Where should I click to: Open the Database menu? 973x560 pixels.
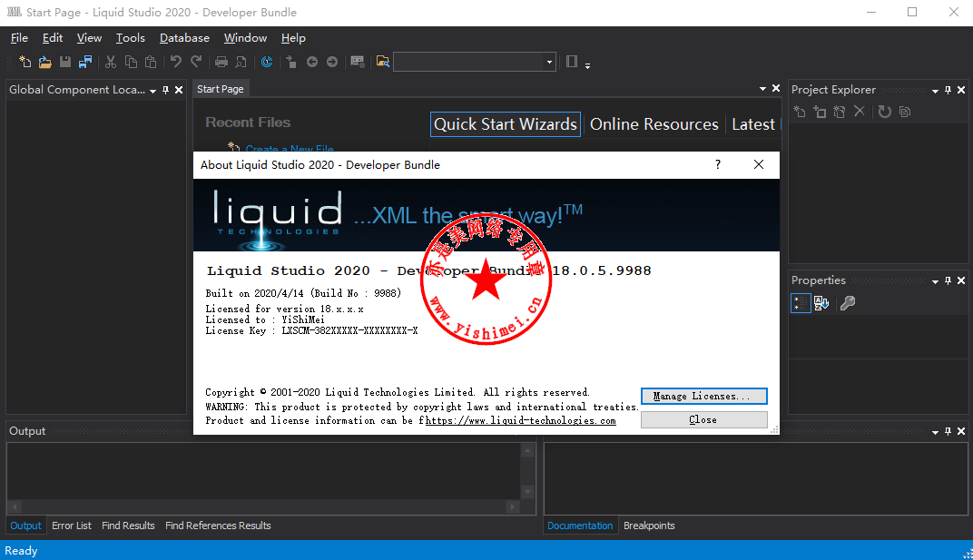point(184,38)
